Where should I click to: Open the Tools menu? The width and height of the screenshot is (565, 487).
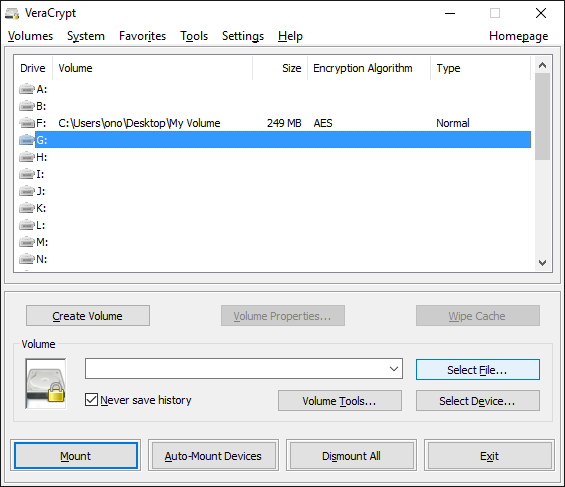pyautogui.click(x=194, y=36)
